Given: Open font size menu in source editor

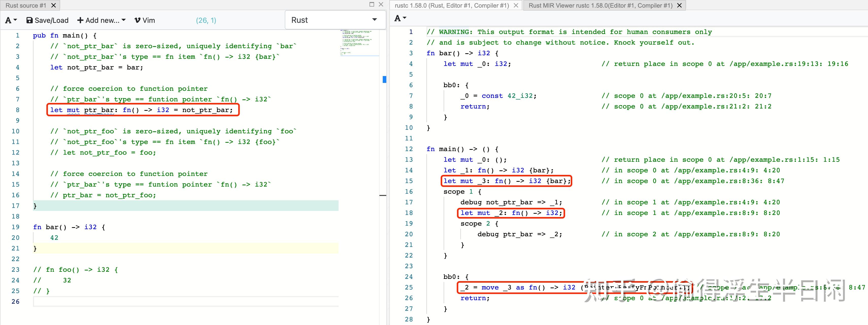Looking at the screenshot, I should pyautogui.click(x=11, y=20).
